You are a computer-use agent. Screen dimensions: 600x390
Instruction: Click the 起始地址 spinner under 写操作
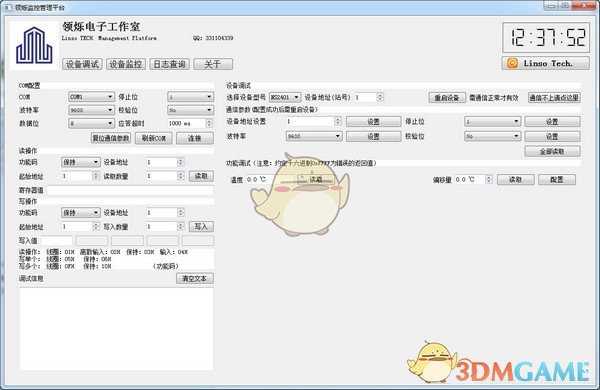[80, 227]
